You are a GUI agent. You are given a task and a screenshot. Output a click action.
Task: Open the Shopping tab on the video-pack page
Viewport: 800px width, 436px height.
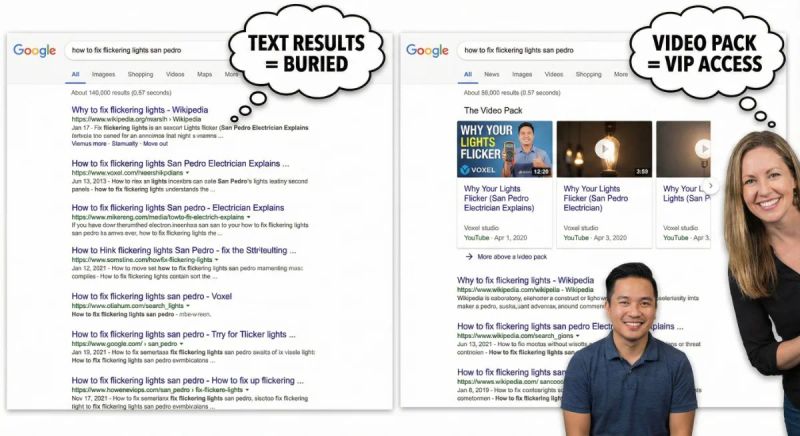pos(589,74)
